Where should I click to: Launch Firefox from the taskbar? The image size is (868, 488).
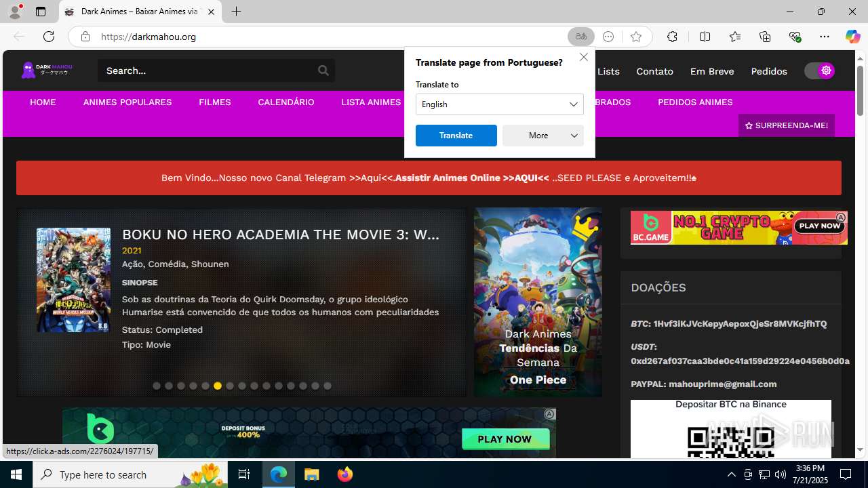(x=344, y=474)
